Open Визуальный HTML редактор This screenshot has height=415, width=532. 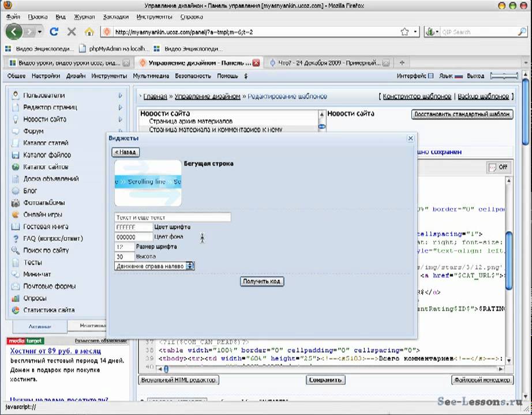coord(178,380)
